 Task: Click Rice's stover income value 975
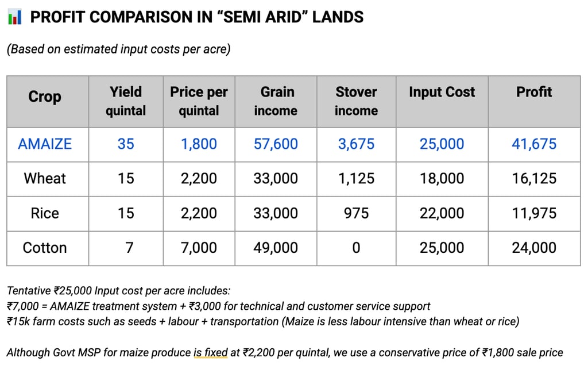coord(356,213)
